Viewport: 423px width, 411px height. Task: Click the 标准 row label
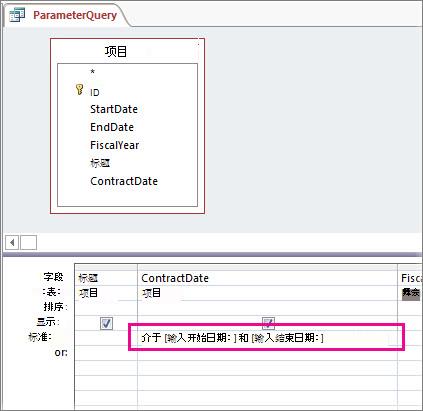40,337
